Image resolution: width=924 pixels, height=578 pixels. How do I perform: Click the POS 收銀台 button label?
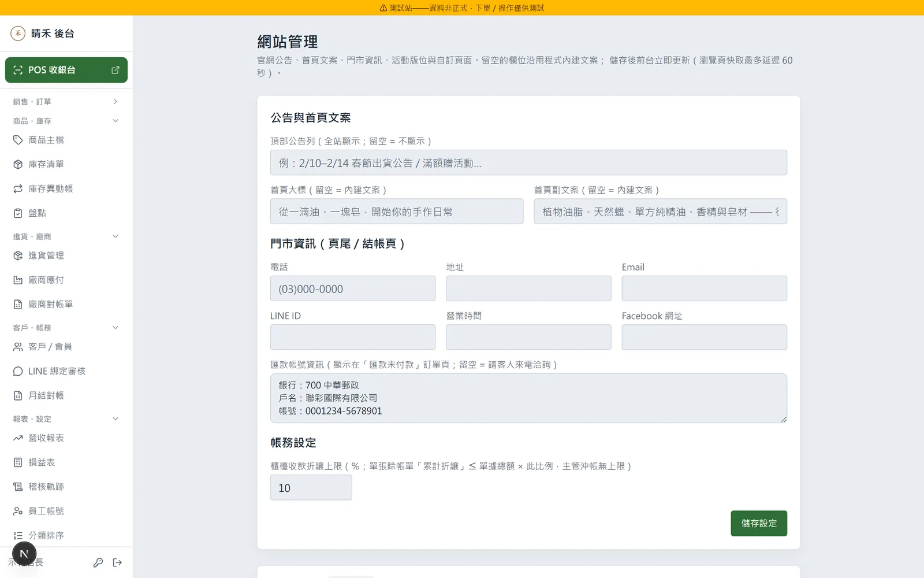coord(52,70)
